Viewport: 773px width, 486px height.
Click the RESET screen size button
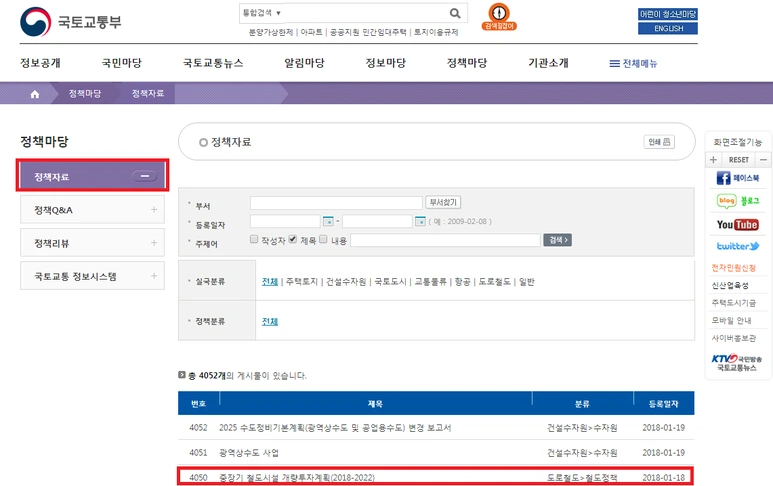coord(738,160)
